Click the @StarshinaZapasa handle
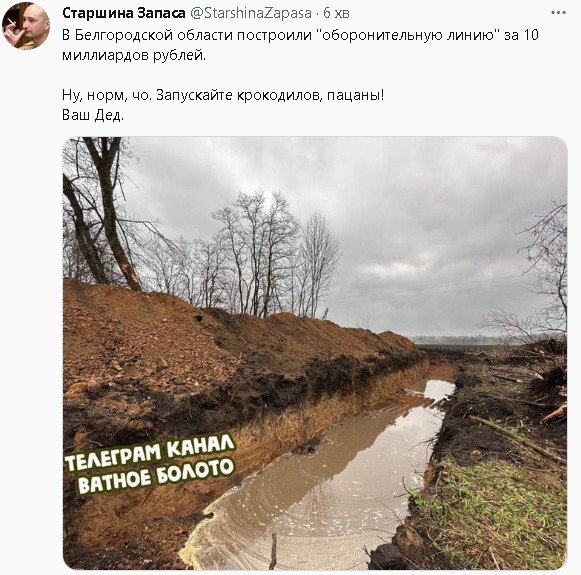 tap(251, 13)
